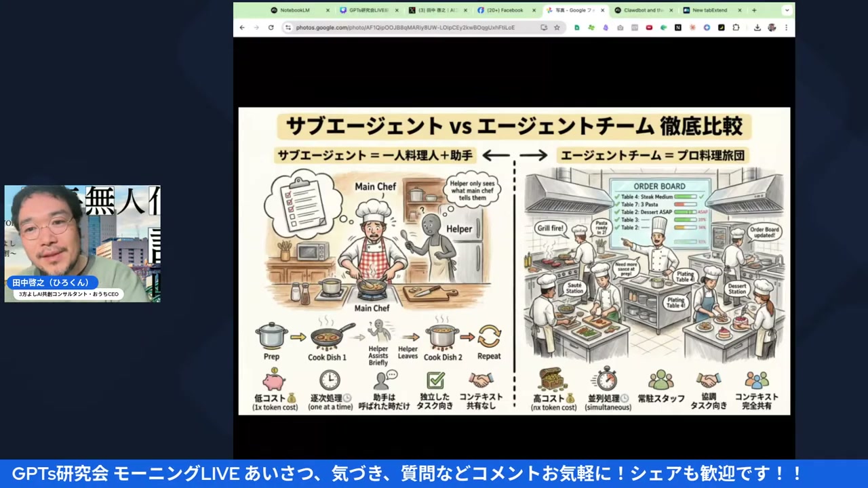Open the Downloads icon in the toolbar
The width and height of the screenshot is (868, 488).
[x=757, y=28]
